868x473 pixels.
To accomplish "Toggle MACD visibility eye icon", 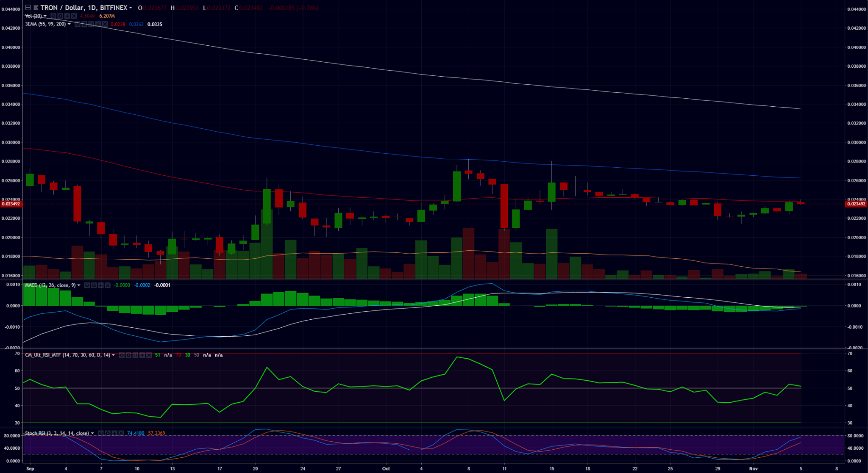I will click(87, 285).
